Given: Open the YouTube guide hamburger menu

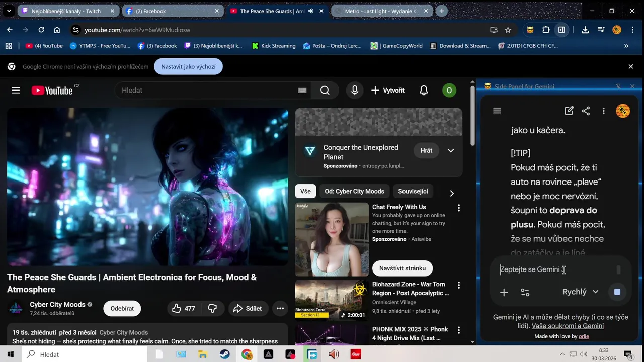Looking at the screenshot, I should pyautogui.click(x=16, y=90).
